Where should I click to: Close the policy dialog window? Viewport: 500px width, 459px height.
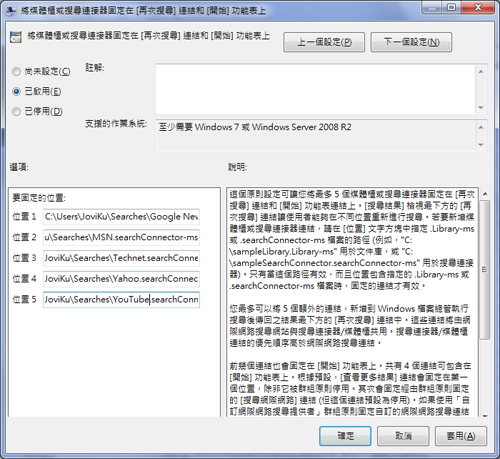click(x=478, y=8)
